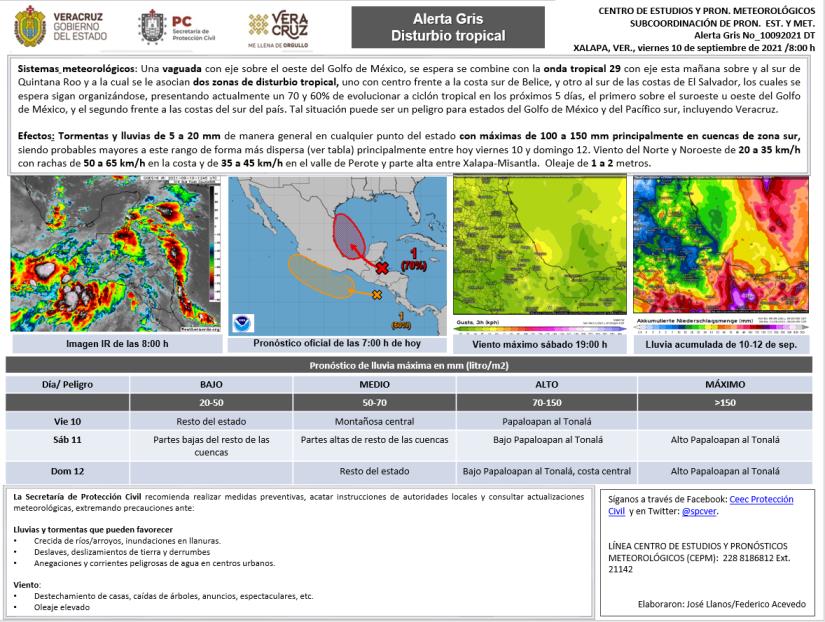Click the NOAA logo on the forecast map
This screenshot has height=622, width=825.
tap(245, 324)
